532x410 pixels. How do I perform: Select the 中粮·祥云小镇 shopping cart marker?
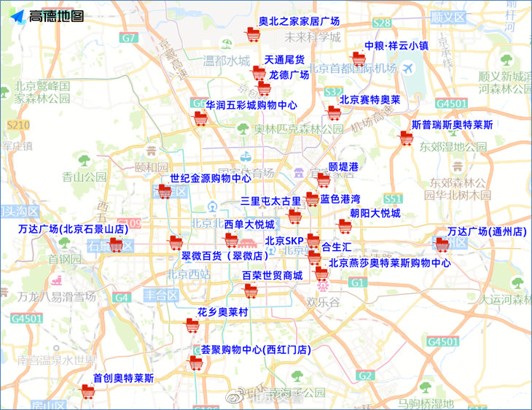358,59
